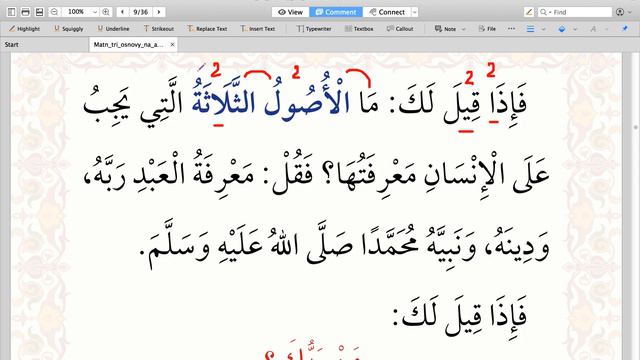Viewport: 640px width, 360px height.
Task: Expand the line style dropdown arrow
Action: [543, 29]
